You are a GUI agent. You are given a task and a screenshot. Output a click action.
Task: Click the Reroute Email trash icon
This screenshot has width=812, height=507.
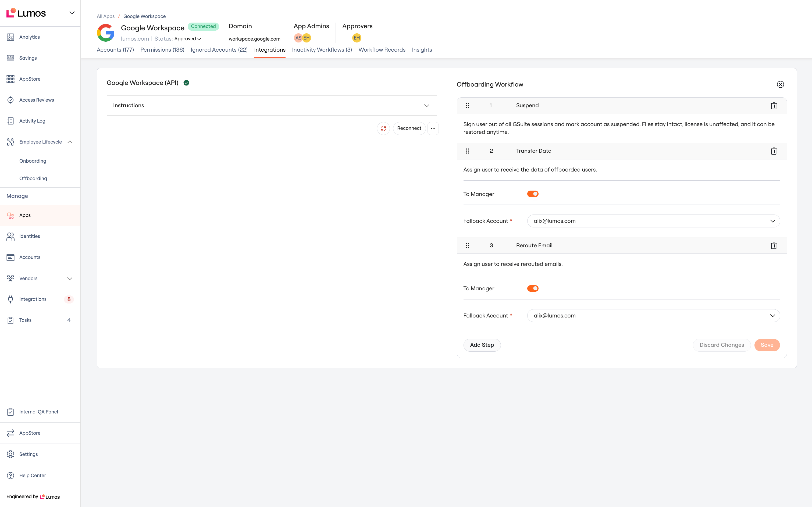pyautogui.click(x=774, y=245)
